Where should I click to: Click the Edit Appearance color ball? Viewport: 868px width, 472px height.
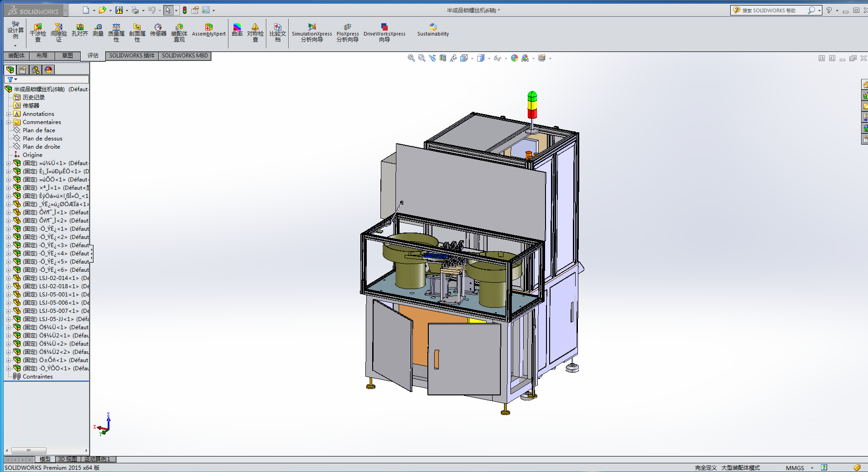[515, 58]
